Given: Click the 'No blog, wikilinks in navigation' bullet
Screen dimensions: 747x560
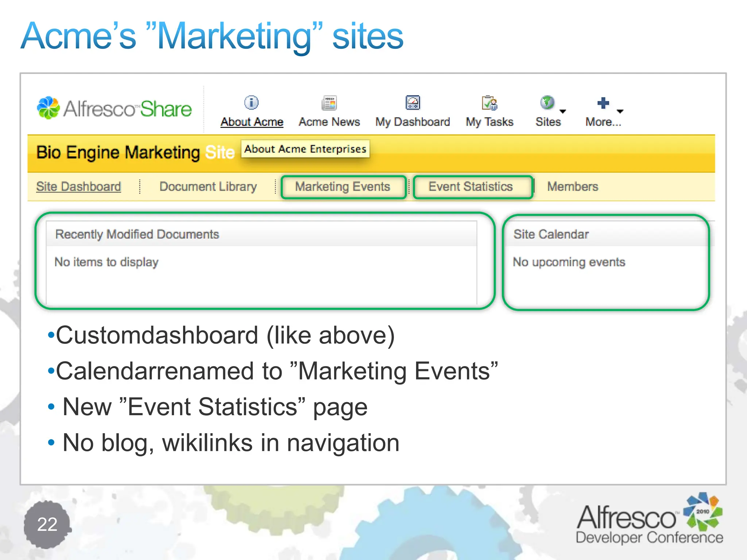Looking at the screenshot, I should coord(224,443).
